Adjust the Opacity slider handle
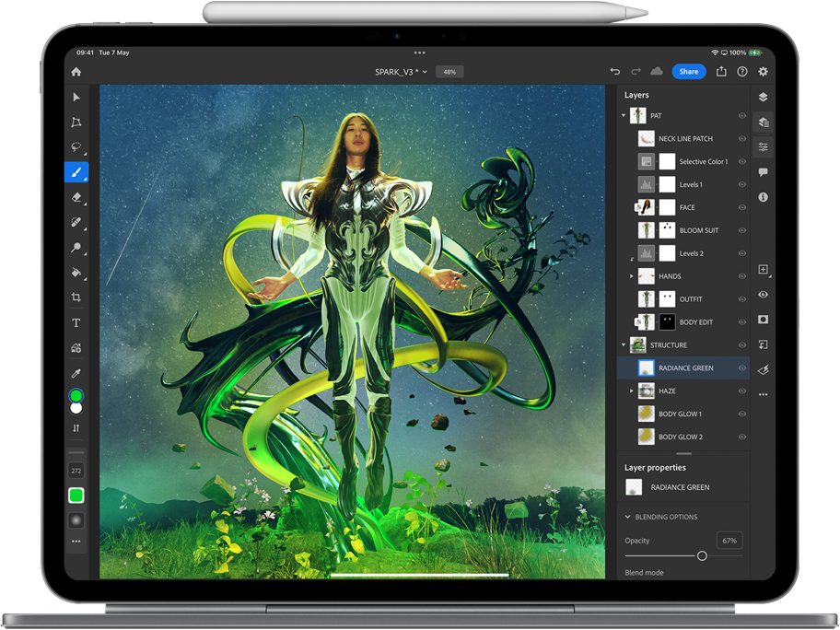Image resolution: width=840 pixels, height=630 pixels. tap(702, 556)
